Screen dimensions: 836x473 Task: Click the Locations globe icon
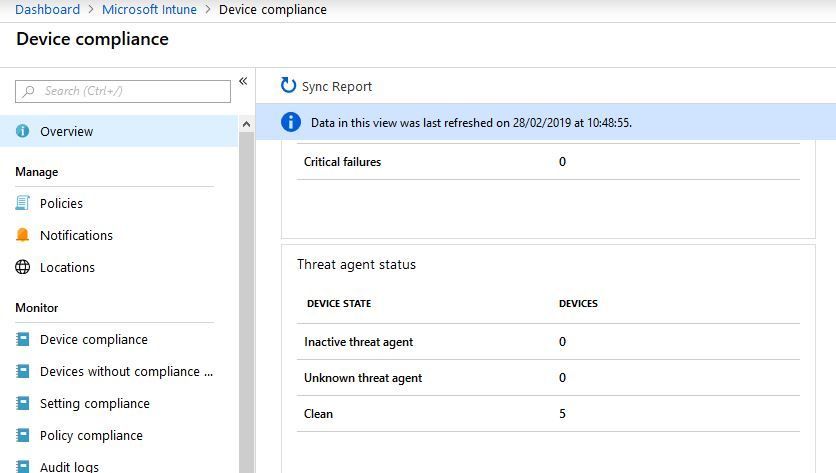point(22,267)
